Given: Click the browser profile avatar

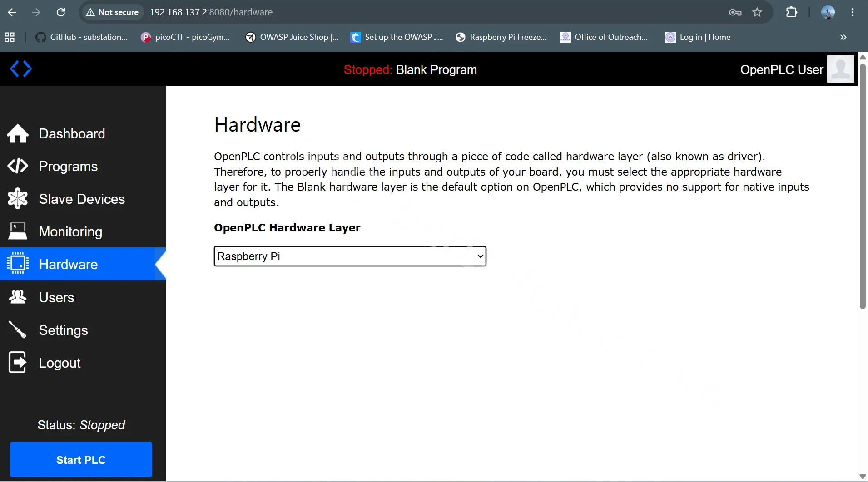Looking at the screenshot, I should tap(828, 12).
